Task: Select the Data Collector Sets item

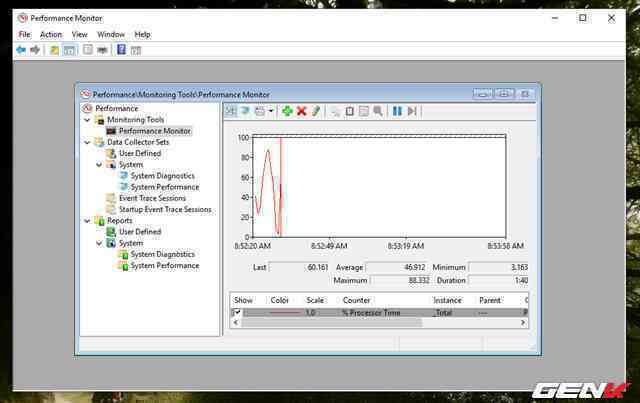Action: [138, 142]
